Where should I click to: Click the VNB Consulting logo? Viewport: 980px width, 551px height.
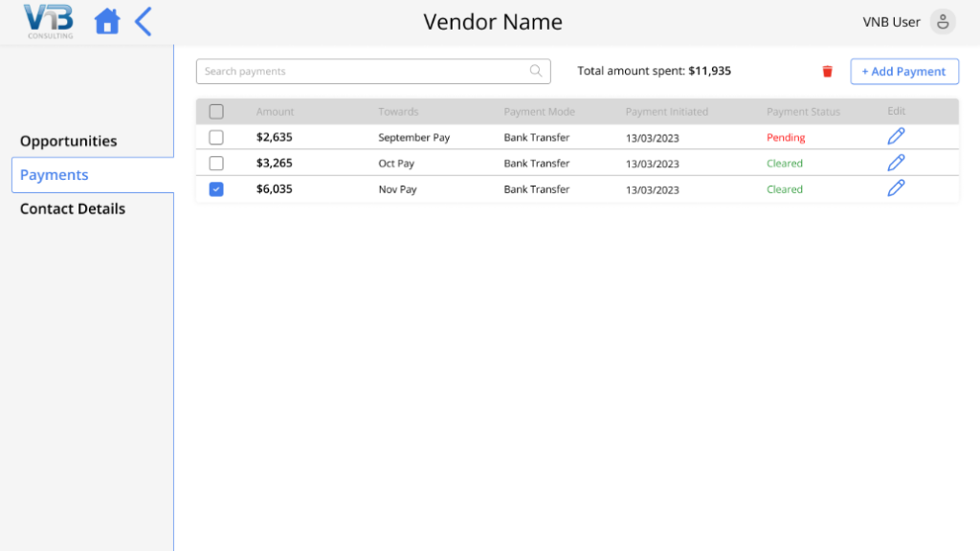pyautogui.click(x=50, y=22)
